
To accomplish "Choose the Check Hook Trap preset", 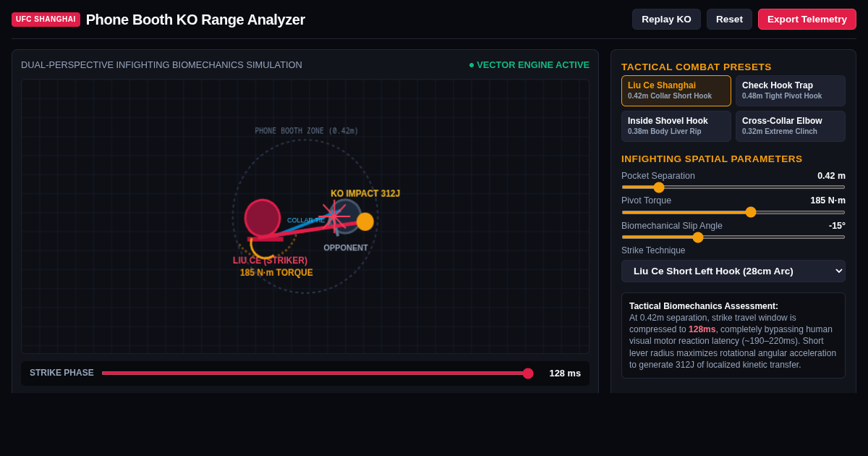I will coord(791,90).
